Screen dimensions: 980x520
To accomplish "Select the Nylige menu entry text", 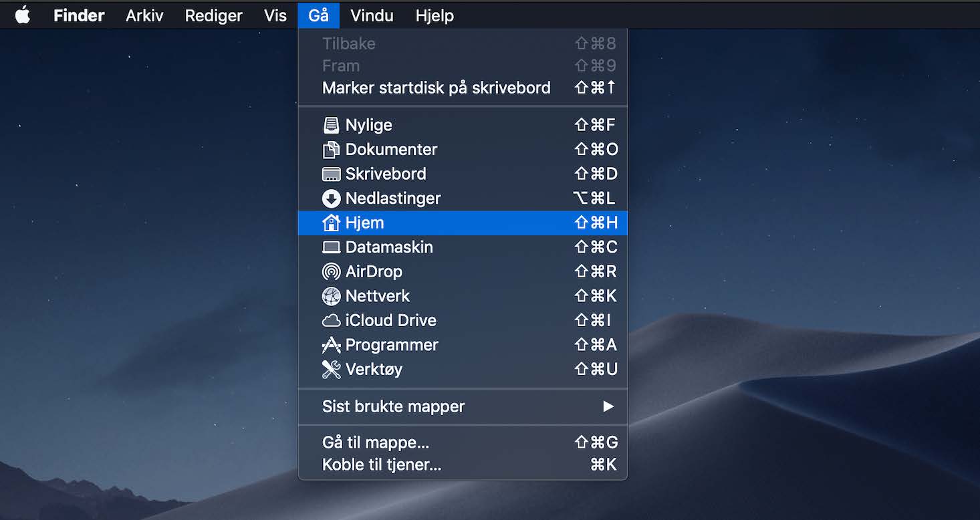I will click(x=368, y=126).
